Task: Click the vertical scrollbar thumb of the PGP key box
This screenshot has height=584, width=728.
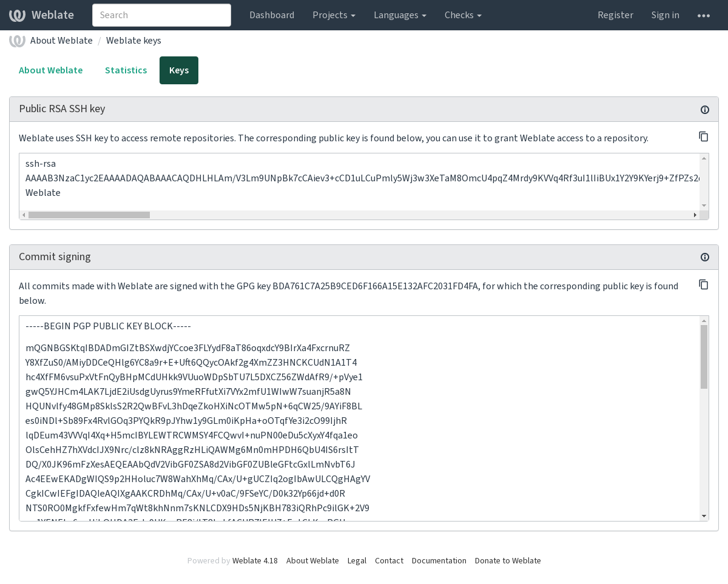Action: point(704,357)
